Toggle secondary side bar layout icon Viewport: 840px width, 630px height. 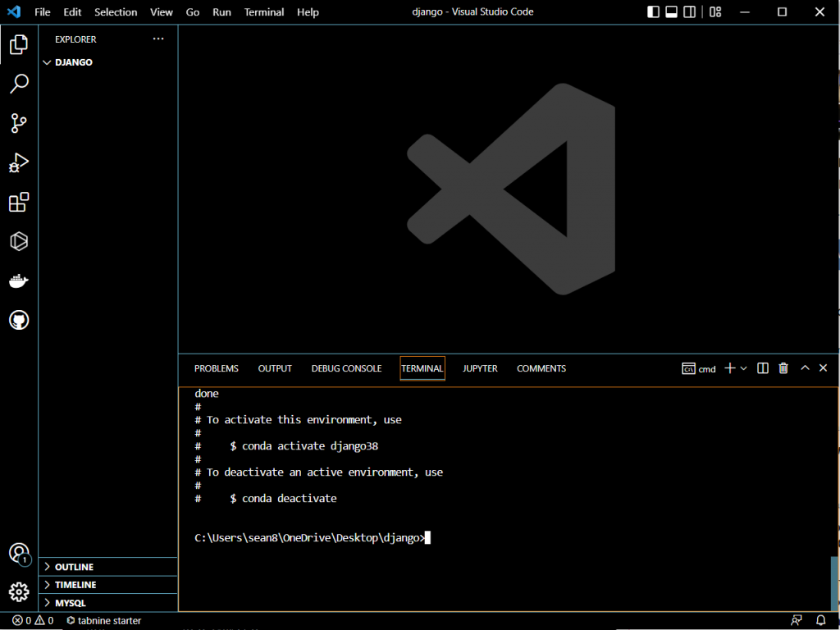click(689, 11)
